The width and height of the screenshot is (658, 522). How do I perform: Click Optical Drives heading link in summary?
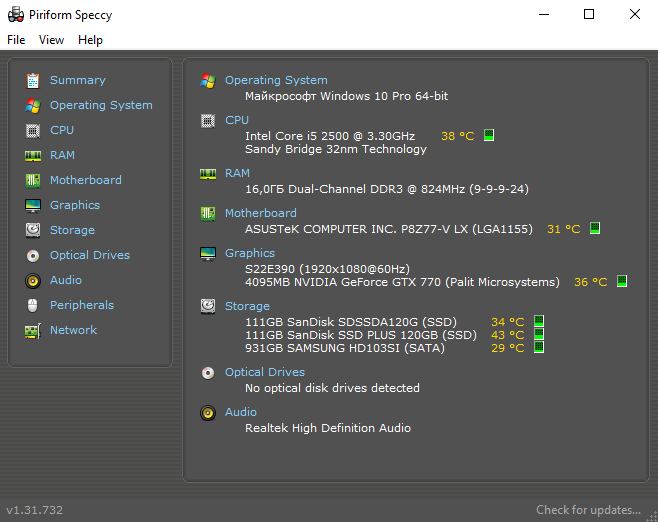pos(265,372)
